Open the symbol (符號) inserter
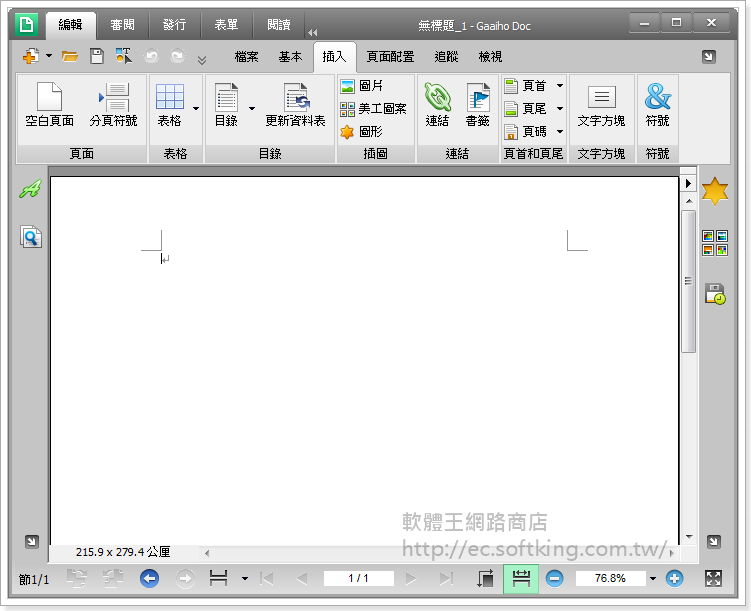 coord(657,105)
